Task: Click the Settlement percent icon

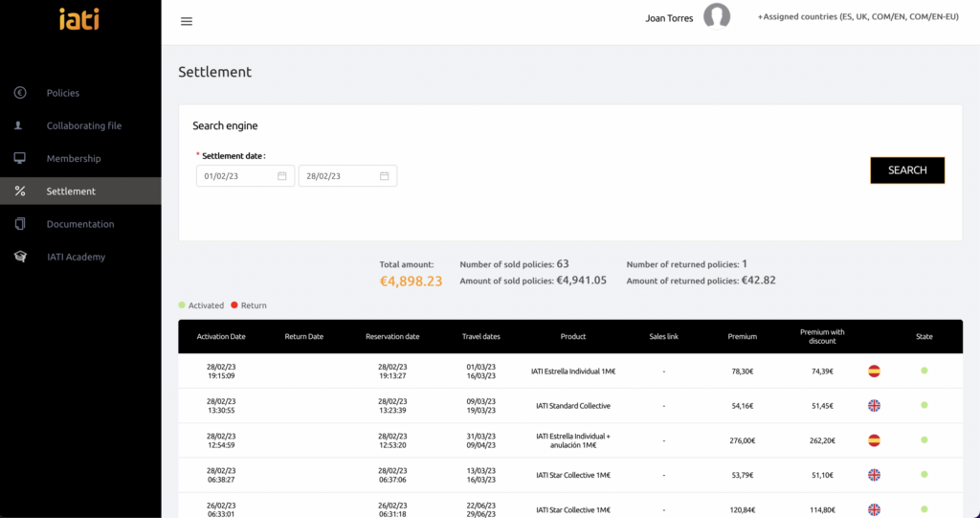Action: (x=19, y=191)
